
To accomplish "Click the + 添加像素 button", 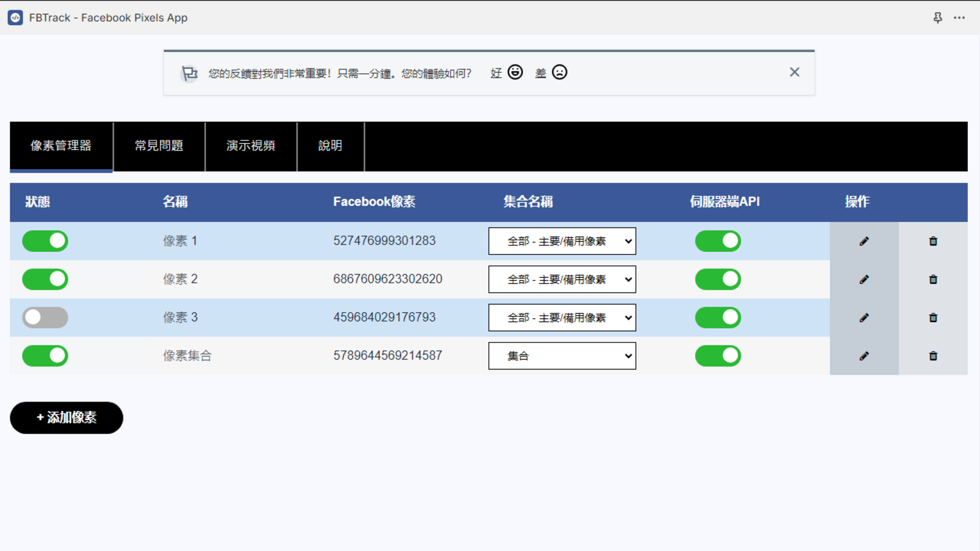I will pyautogui.click(x=66, y=418).
